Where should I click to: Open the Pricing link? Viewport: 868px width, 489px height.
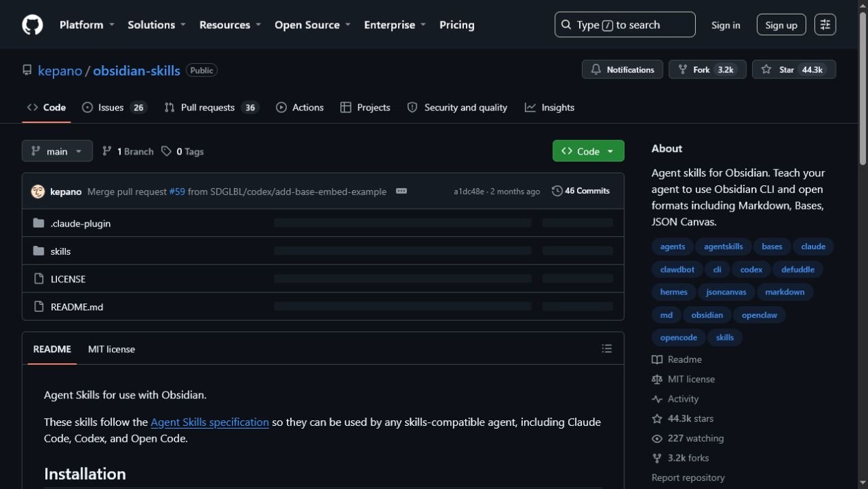pyautogui.click(x=457, y=25)
